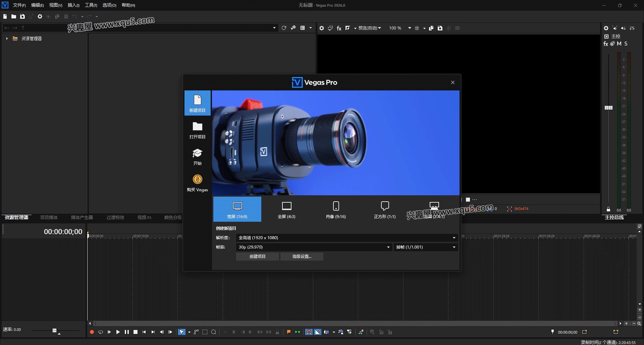
Task: Click the split screen view icon
Action: pyautogui.click(x=348, y=28)
